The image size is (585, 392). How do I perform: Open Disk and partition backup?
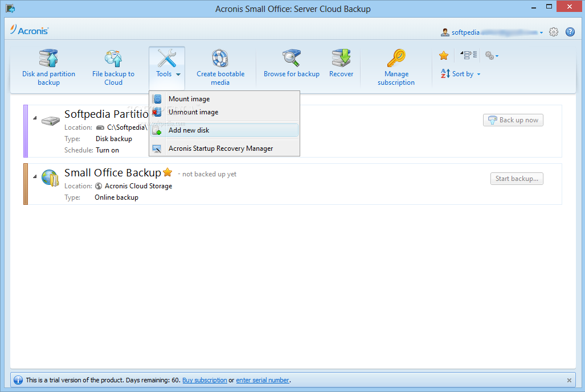pyautogui.click(x=48, y=68)
